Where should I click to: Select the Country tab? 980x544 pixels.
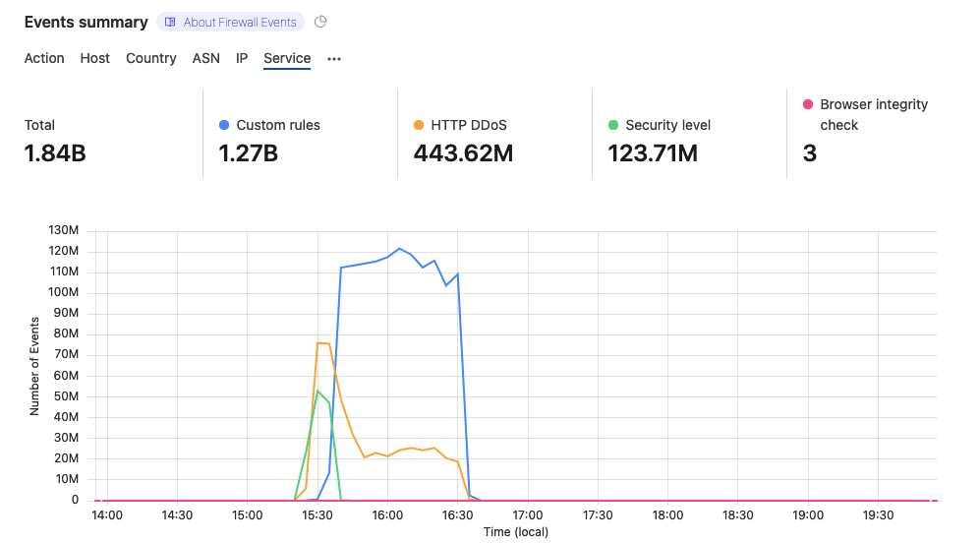point(151,58)
